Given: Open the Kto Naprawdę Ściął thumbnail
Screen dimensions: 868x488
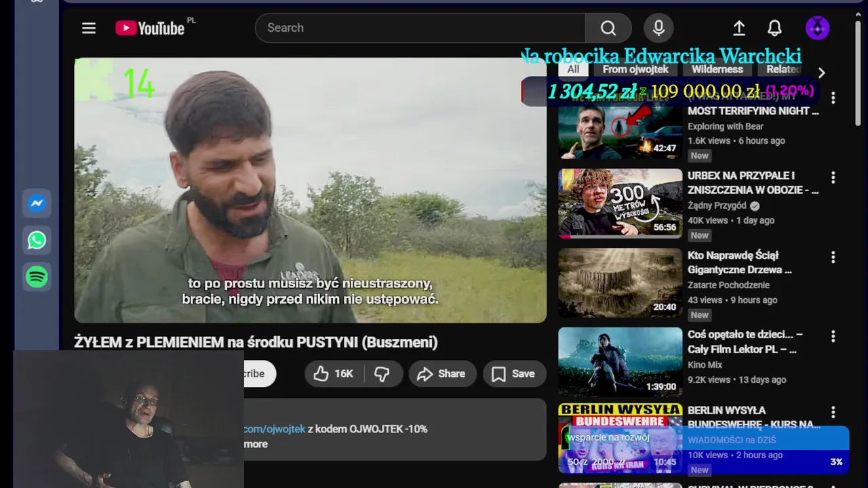Looking at the screenshot, I should 620,283.
